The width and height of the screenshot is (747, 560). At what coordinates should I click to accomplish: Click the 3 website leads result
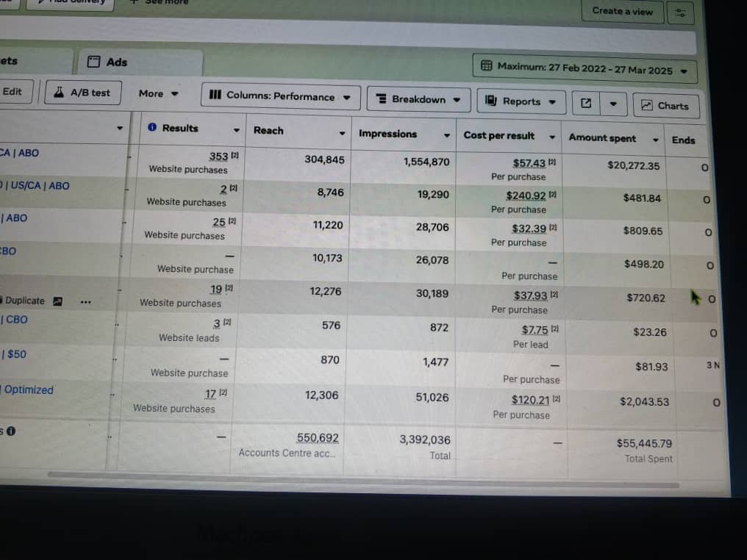pyautogui.click(x=217, y=324)
